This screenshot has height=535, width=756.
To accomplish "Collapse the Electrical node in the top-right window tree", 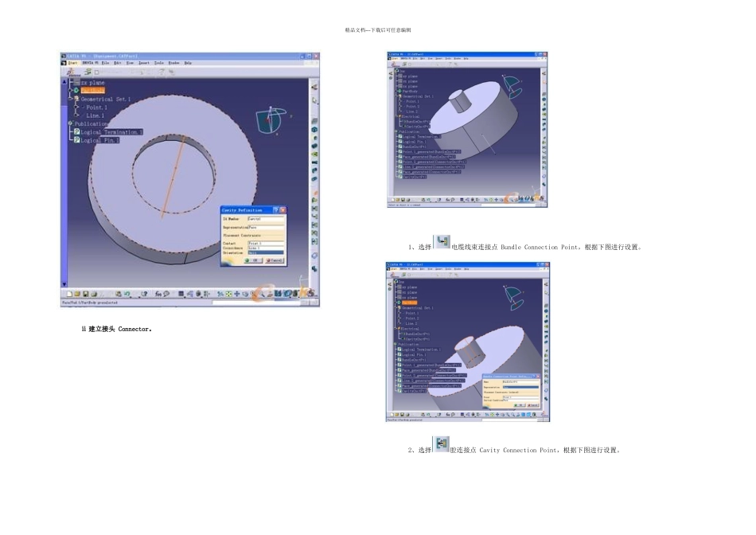I will [x=396, y=116].
